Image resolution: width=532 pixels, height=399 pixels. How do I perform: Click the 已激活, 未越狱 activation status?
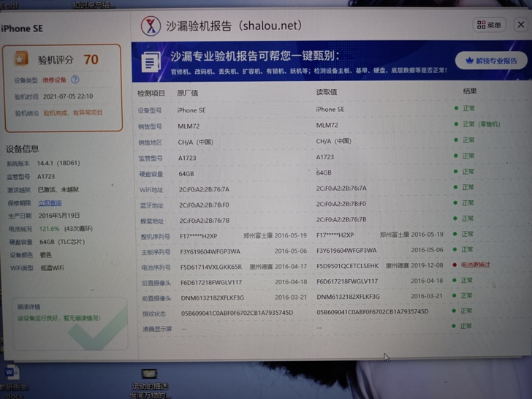tap(58, 190)
